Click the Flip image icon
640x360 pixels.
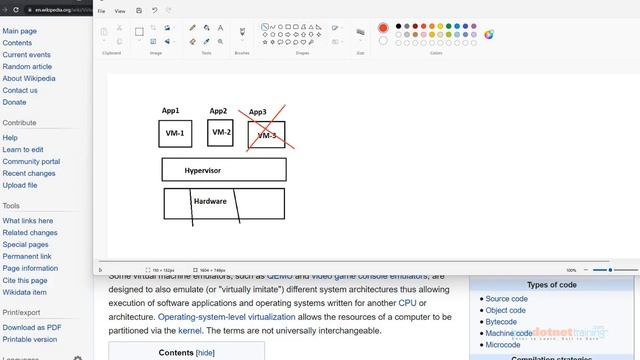coord(167,41)
